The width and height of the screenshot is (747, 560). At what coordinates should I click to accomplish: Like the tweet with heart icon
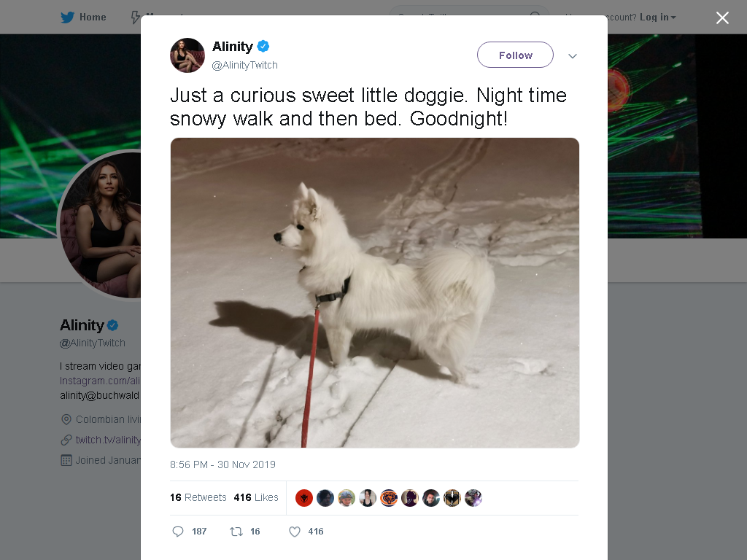tap(295, 532)
